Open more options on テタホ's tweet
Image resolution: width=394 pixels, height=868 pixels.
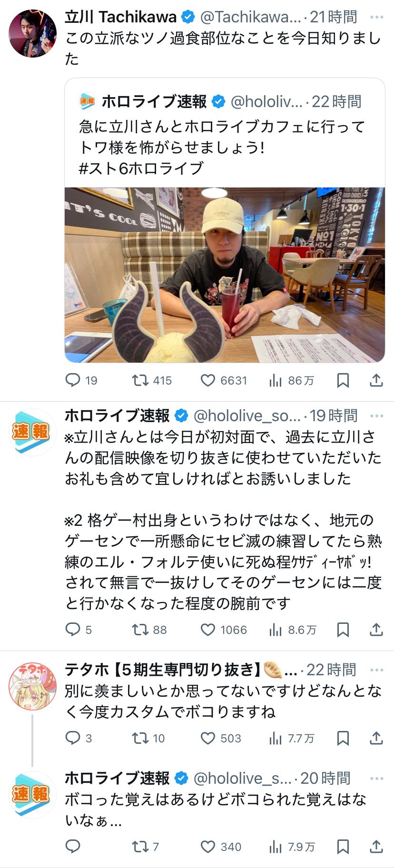pyautogui.click(x=377, y=670)
